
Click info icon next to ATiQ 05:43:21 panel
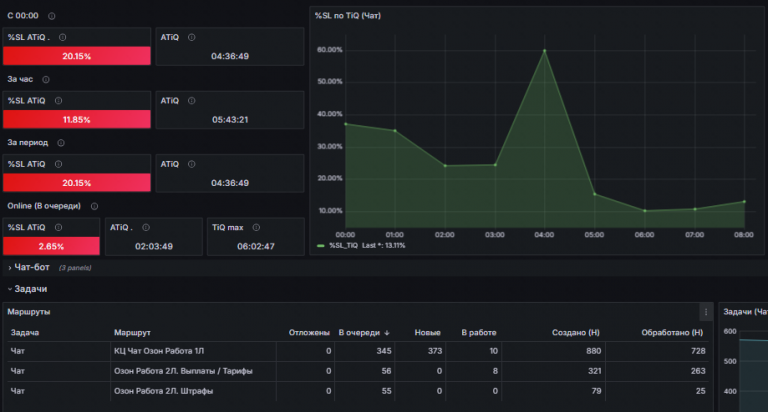click(x=192, y=100)
